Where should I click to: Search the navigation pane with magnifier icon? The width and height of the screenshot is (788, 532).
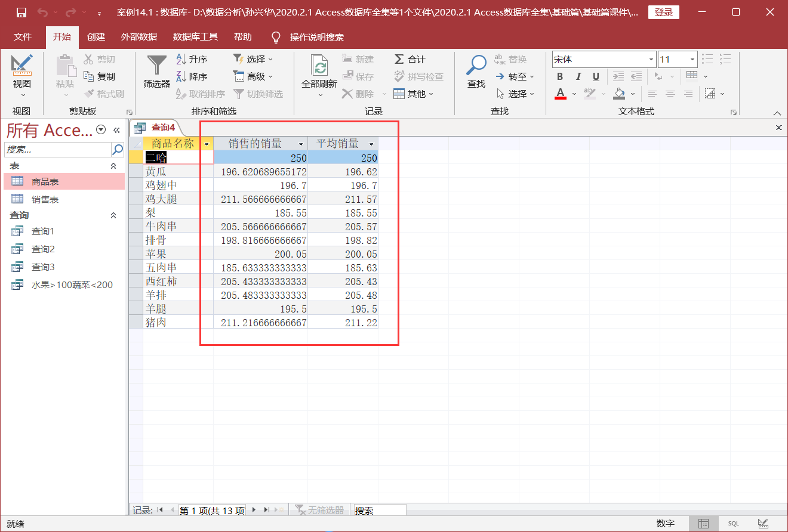(118, 149)
